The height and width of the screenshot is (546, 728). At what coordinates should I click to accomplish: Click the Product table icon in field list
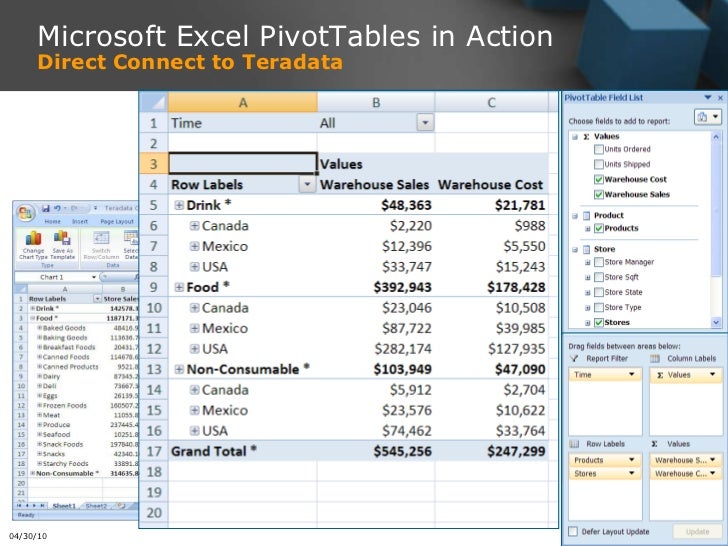coord(586,215)
